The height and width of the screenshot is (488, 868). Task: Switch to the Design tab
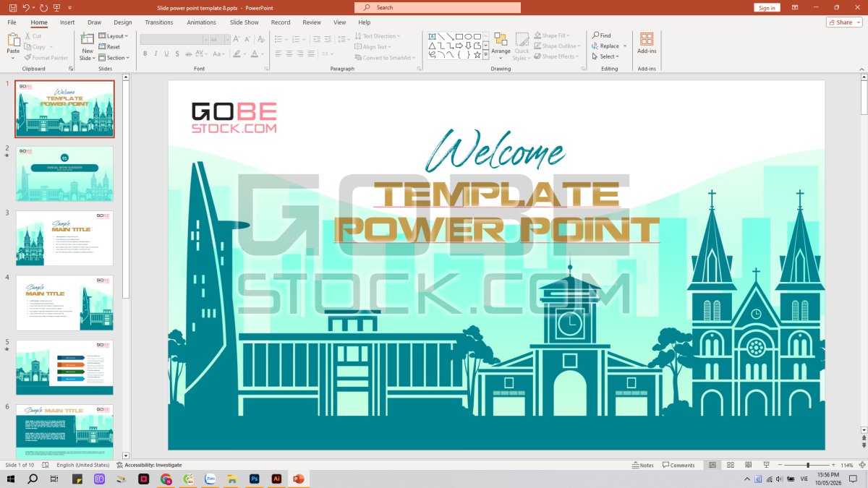[123, 22]
